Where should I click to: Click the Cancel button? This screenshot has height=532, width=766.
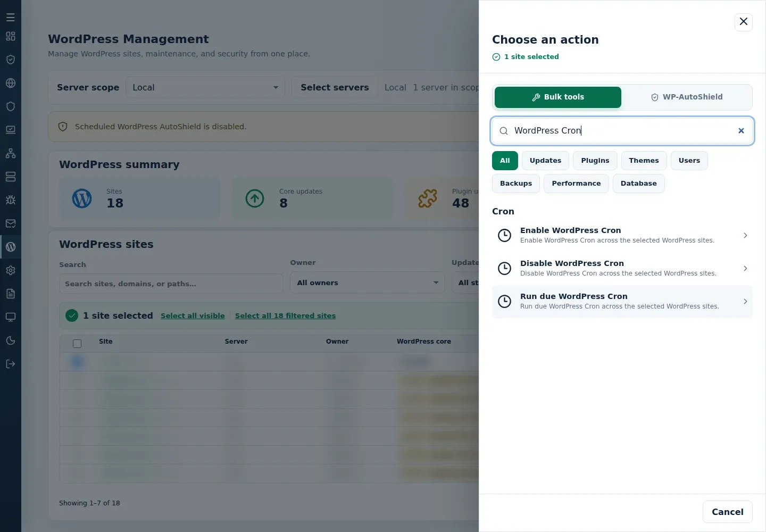(x=728, y=512)
